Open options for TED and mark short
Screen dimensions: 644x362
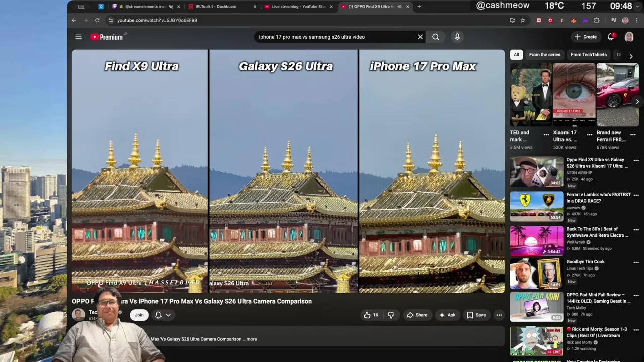click(x=546, y=135)
